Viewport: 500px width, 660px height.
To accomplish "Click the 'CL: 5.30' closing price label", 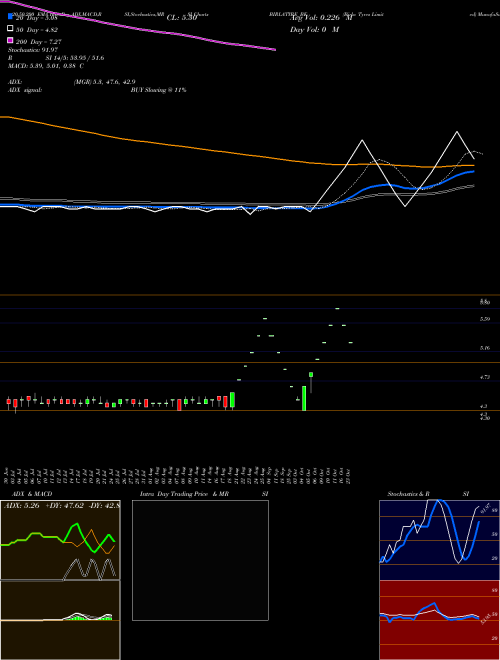I will (182, 18).
